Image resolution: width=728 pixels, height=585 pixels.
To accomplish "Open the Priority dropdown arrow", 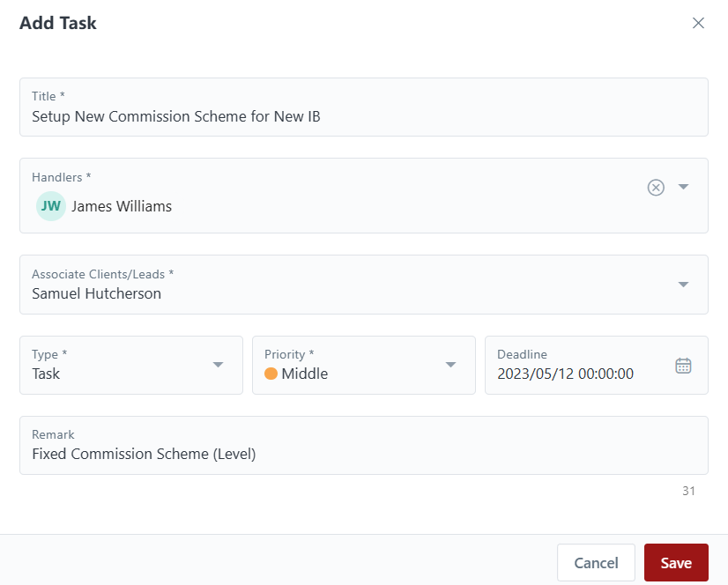I will pyautogui.click(x=451, y=365).
